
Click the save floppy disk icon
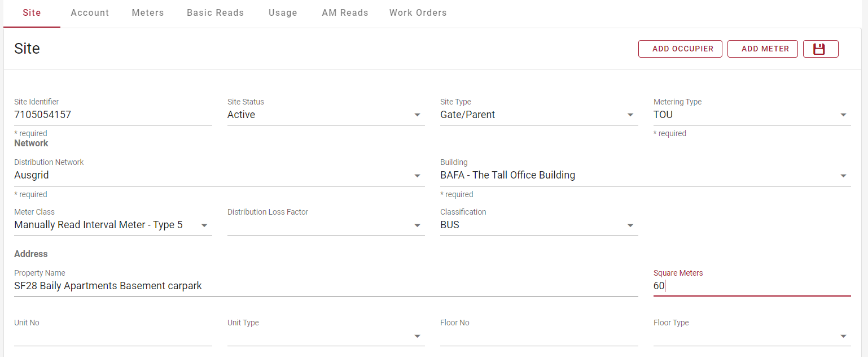click(x=820, y=49)
